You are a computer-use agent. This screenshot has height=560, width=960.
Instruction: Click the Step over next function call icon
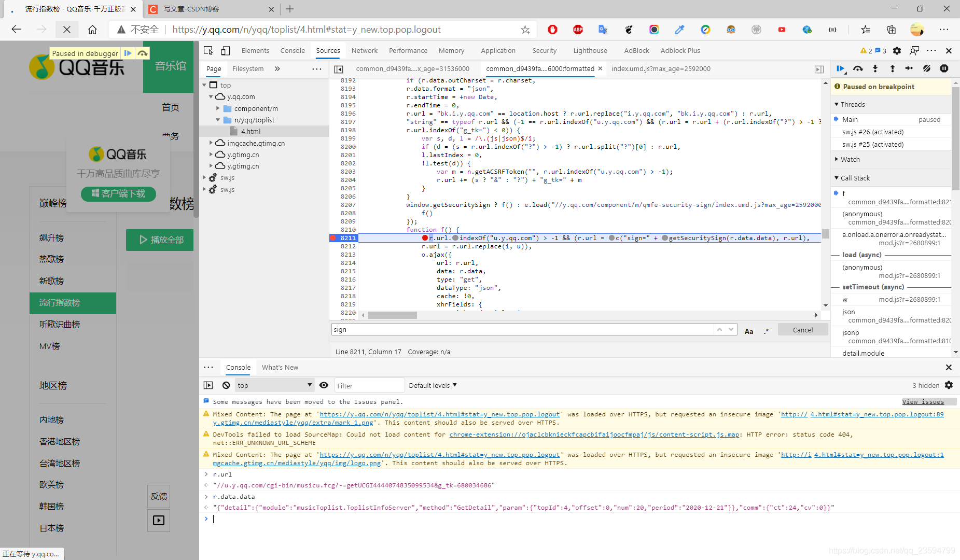pyautogui.click(x=858, y=68)
